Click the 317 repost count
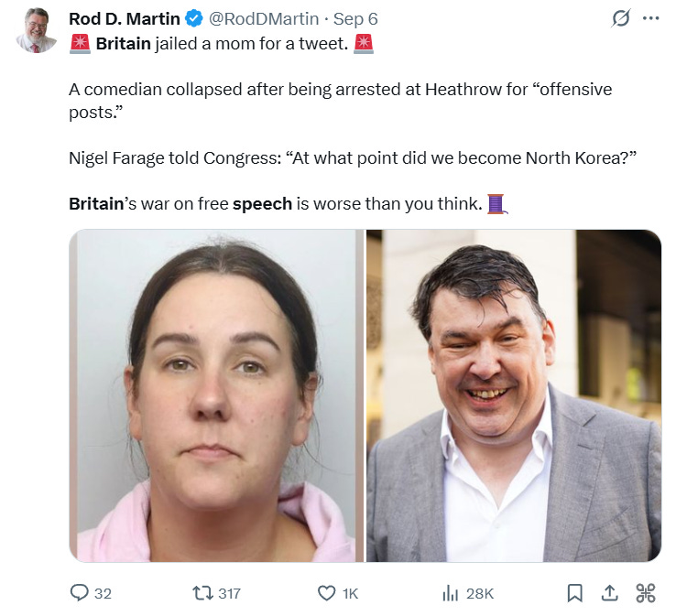676x616 pixels. tap(229, 594)
